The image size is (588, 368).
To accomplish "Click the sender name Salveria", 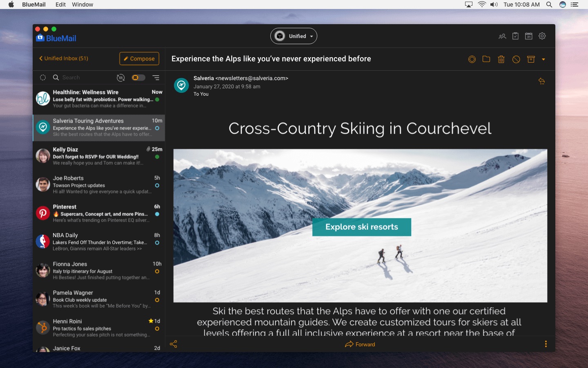I will pyautogui.click(x=204, y=78).
